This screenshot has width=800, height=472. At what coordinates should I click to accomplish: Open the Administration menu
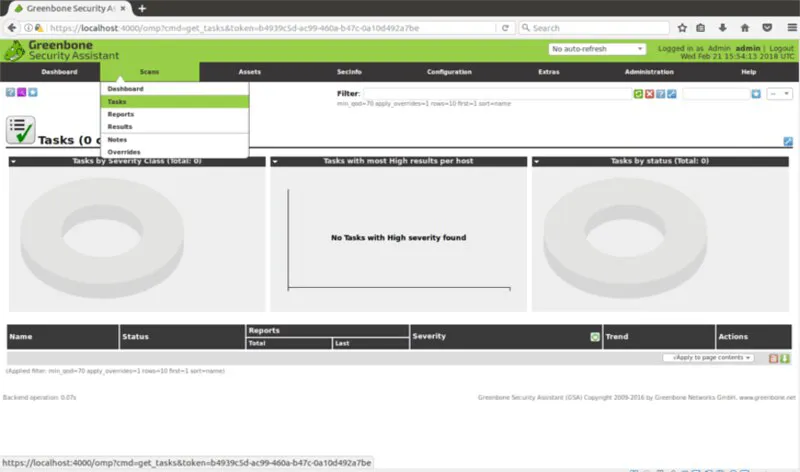[649, 72]
